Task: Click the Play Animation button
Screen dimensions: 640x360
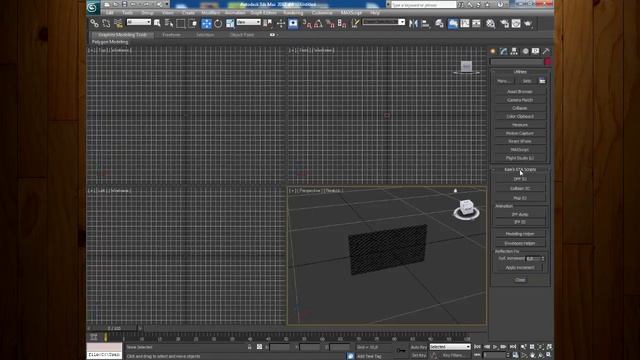Action: point(495,347)
